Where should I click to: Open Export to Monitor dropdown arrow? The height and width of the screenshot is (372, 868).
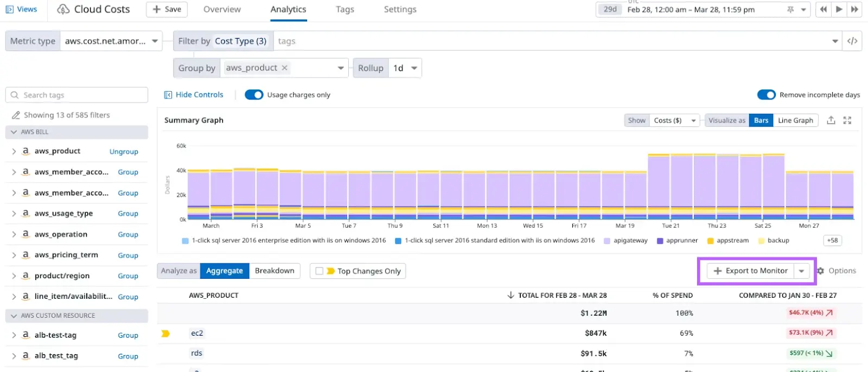[801, 271]
